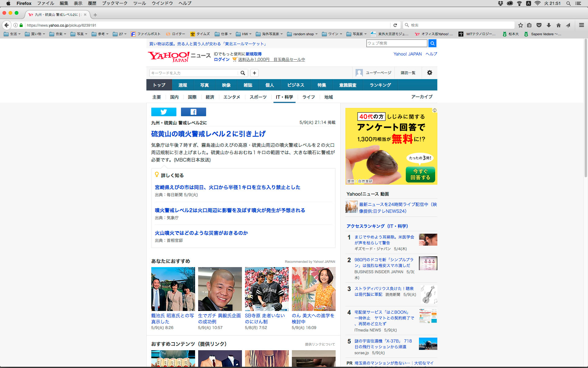Share article via Twitter button
This screenshot has width=588, height=368.
point(164,112)
